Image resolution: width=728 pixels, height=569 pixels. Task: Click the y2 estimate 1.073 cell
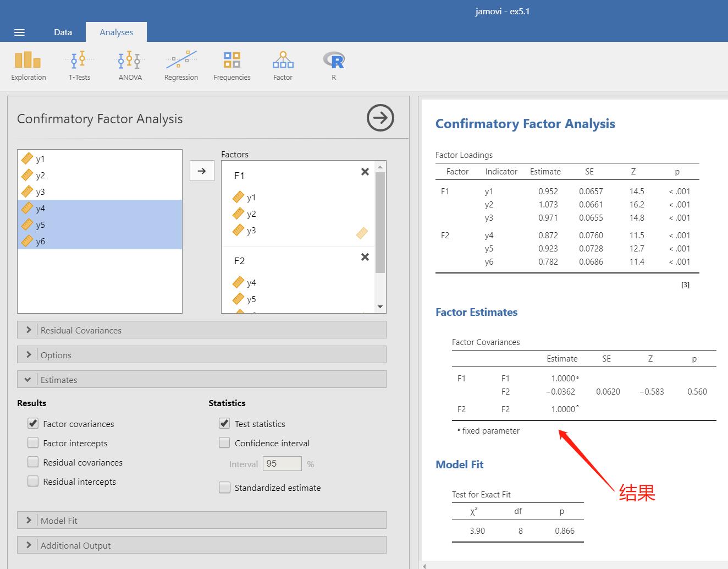[x=548, y=205]
